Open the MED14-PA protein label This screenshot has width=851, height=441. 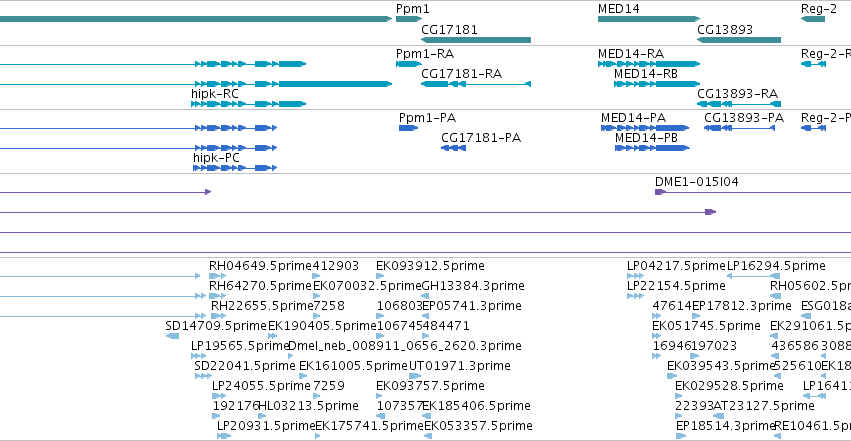tap(633, 118)
